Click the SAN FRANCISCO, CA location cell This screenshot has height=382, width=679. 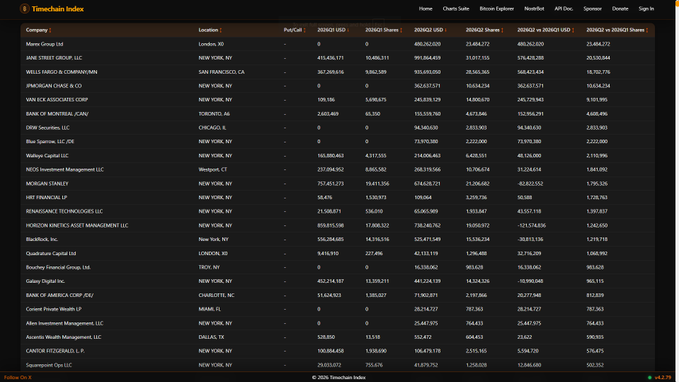point(221,72)
